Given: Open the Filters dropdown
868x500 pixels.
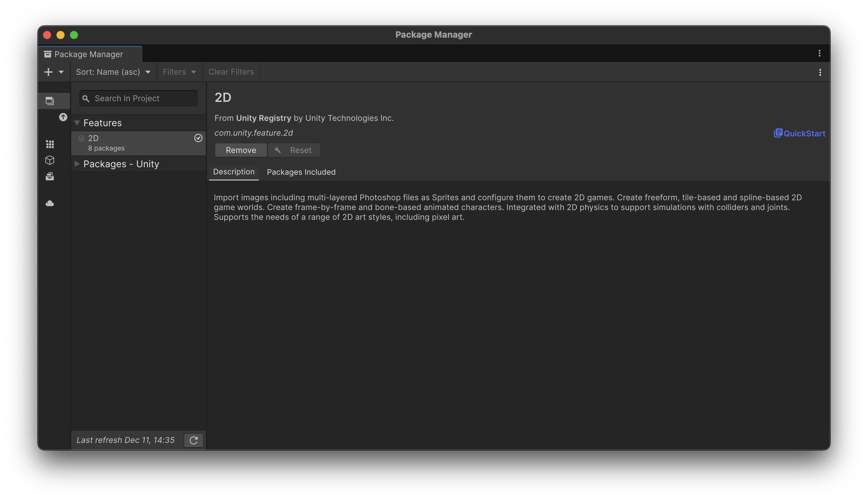Looking at the screenshot, I should [x=179, y=72].
